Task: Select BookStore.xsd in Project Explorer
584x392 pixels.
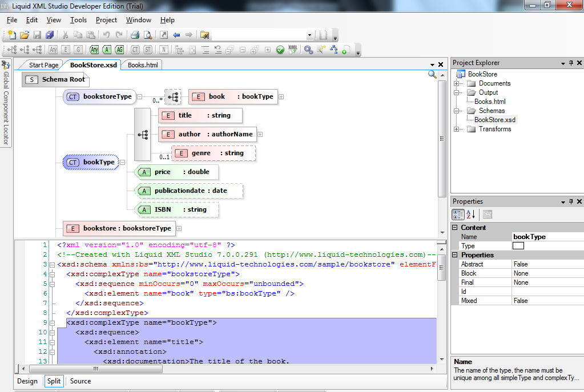Action: point(494,120)
